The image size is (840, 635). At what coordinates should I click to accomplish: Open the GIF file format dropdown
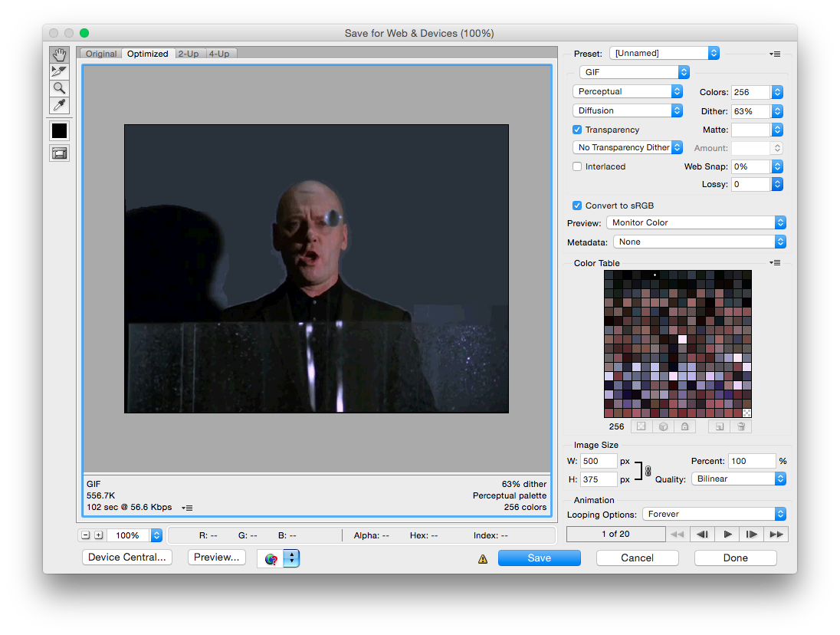pos(635,72)
